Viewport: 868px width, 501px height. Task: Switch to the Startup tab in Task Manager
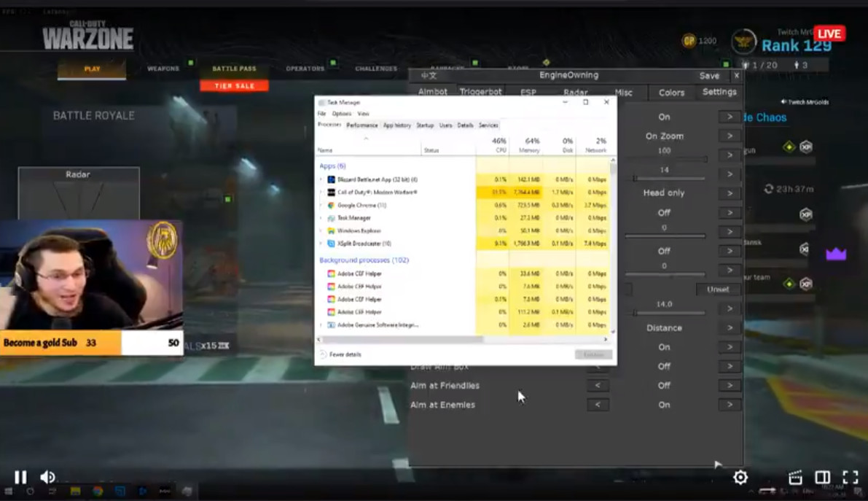tap(425, 125)
